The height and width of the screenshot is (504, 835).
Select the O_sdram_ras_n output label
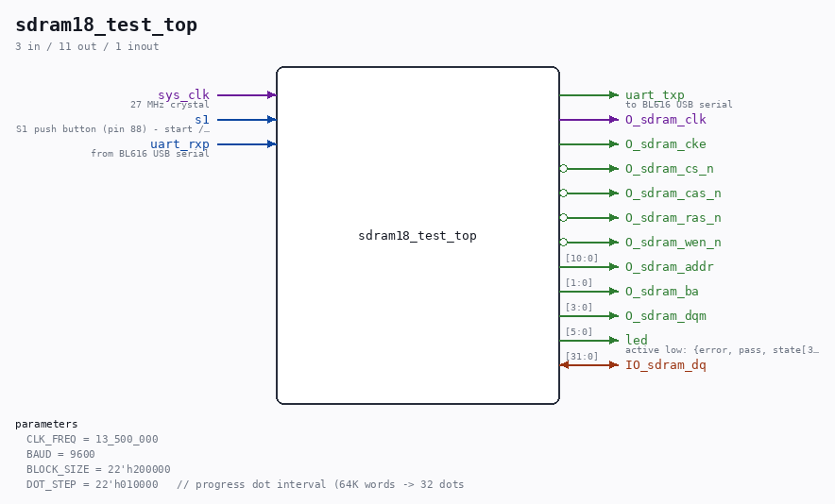click(x=673, y=217)
